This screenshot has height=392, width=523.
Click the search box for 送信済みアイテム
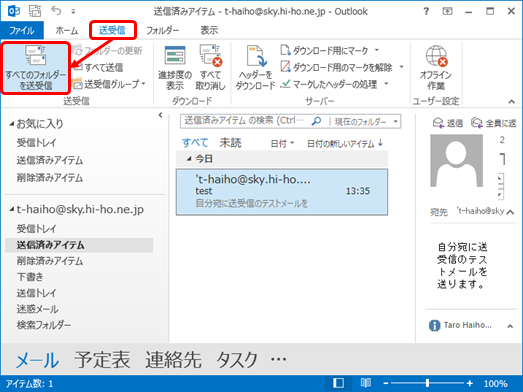[x=244, y=121]
